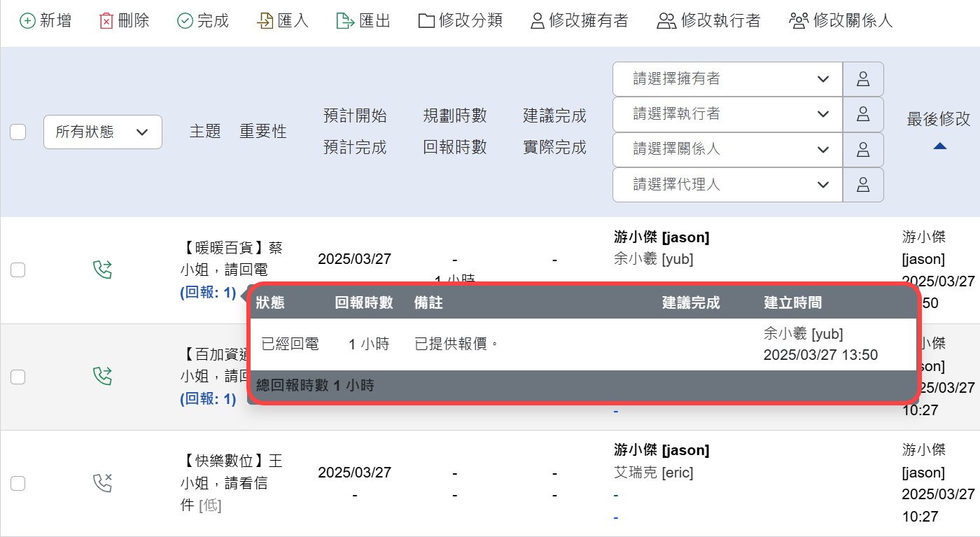Click the 重要性 column header
The image size is (980, 537).
click(263, 132)
